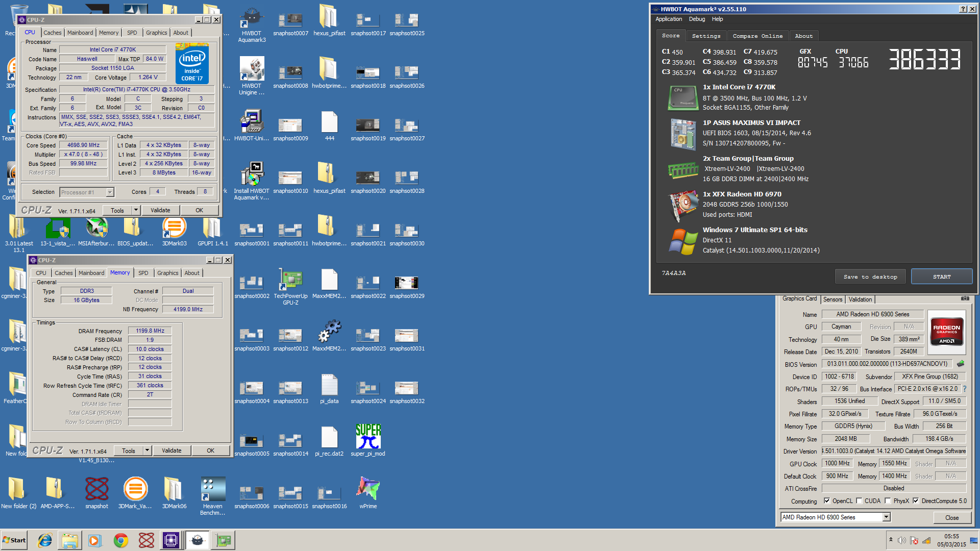This screenshot has height=551, width=980.
Task: Open Internet Explorer from the taskbar
Action: tap(45, 540)
